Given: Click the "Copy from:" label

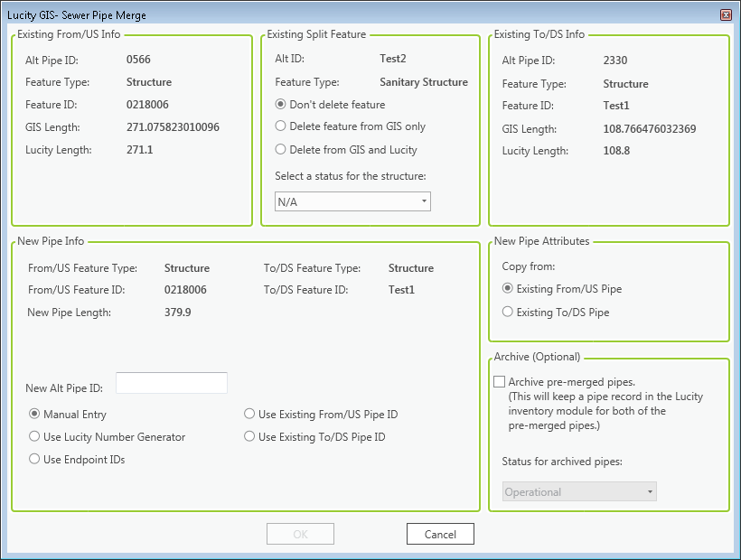Looking at the screenshot, I should pos(529,266).
